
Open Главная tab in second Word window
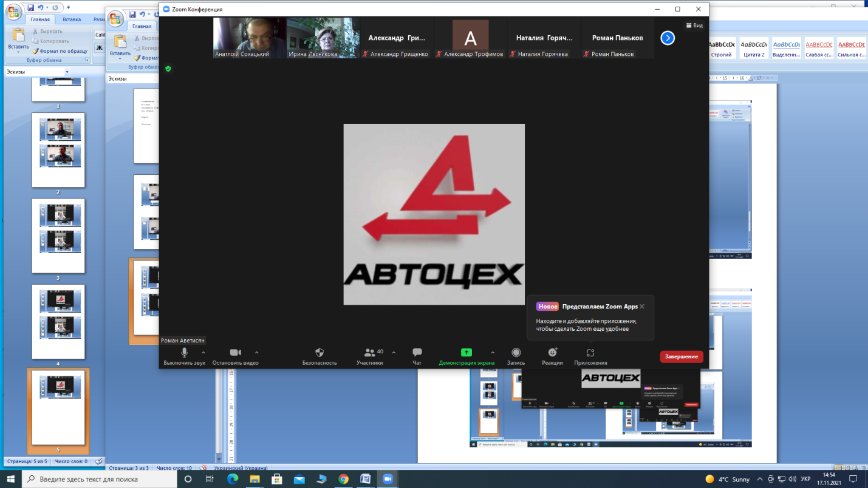pyautogui.click(x=142, y=26)
